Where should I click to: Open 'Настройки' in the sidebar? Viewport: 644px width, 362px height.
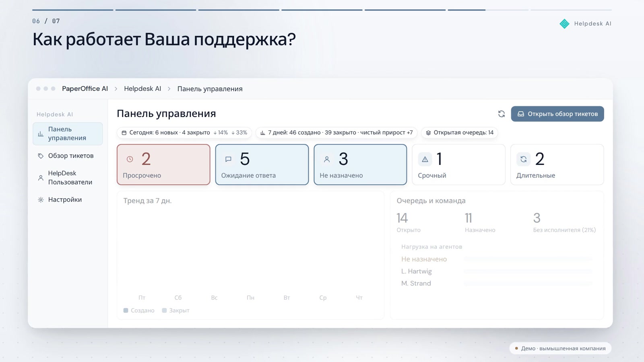click(x=68, y=200)
